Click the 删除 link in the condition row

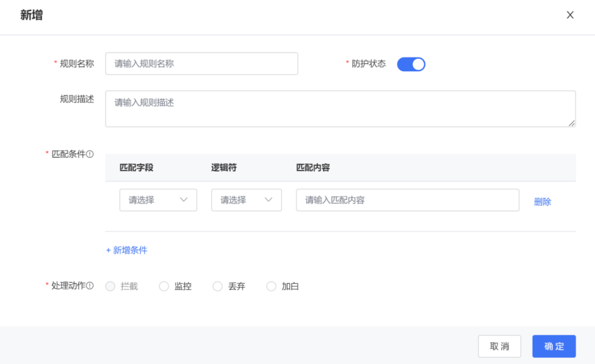click(x=542, y=202)
